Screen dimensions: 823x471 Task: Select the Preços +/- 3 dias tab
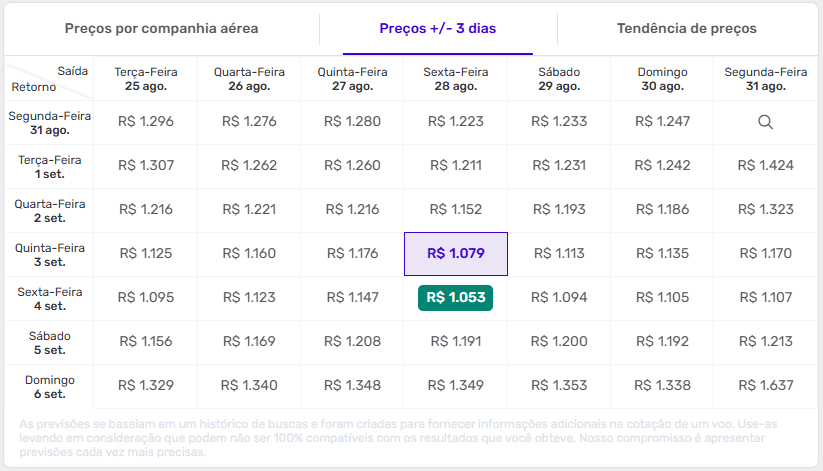(x=436, y=28)
